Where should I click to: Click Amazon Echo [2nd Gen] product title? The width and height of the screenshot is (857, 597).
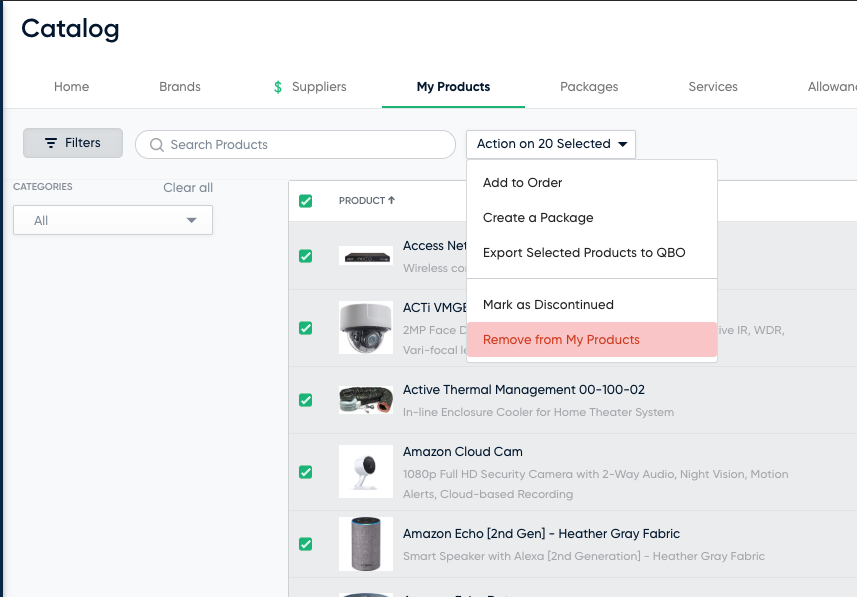pyautogui.click(x=541, y=534)
